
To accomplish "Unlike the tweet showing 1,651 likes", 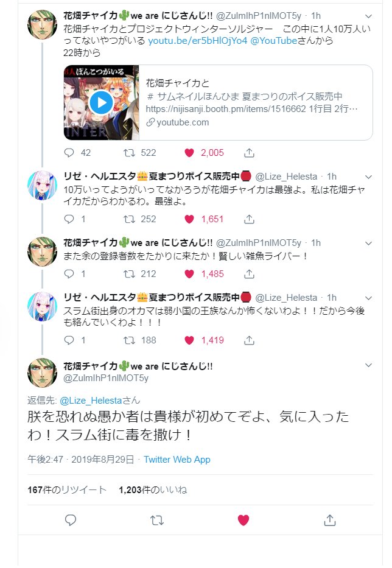I will click(189, 219).
